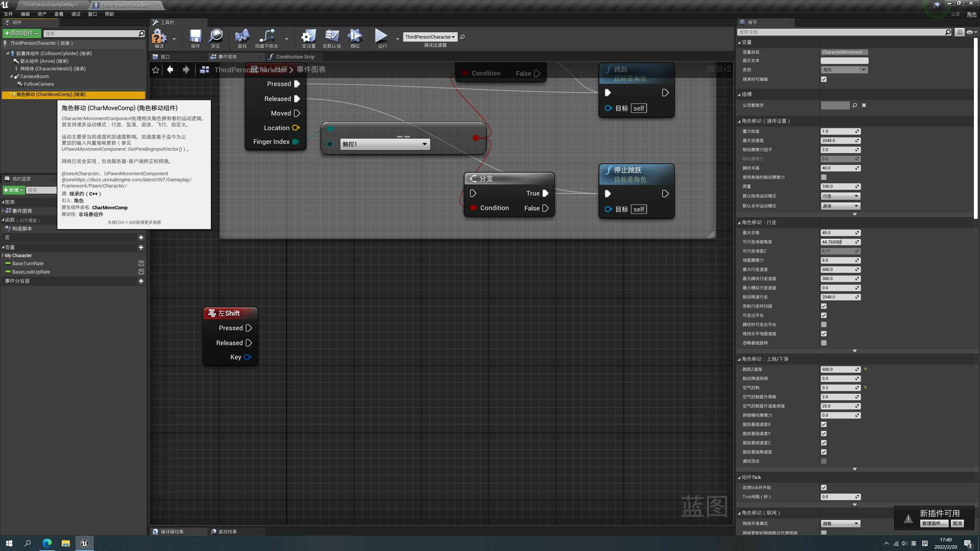Screen dimensions: 980x551
Task: Toggle 启用tick并开始 checkbox
Action: point(824,487)
